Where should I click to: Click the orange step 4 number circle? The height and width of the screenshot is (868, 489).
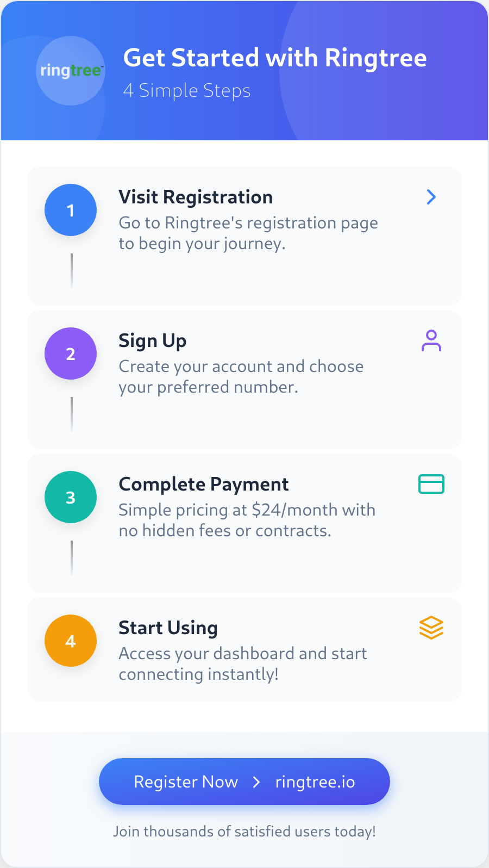point(71,641)
